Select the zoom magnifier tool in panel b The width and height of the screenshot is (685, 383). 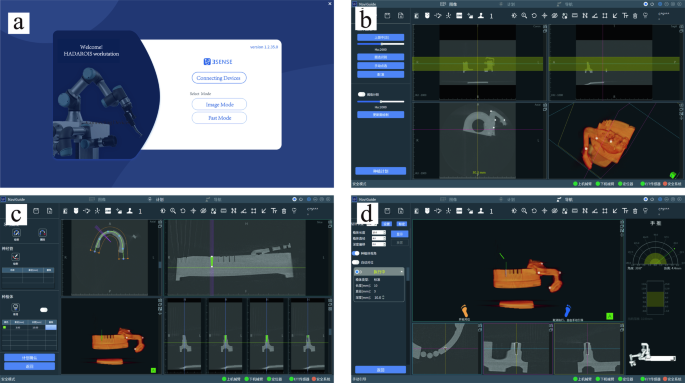(524, 16)
